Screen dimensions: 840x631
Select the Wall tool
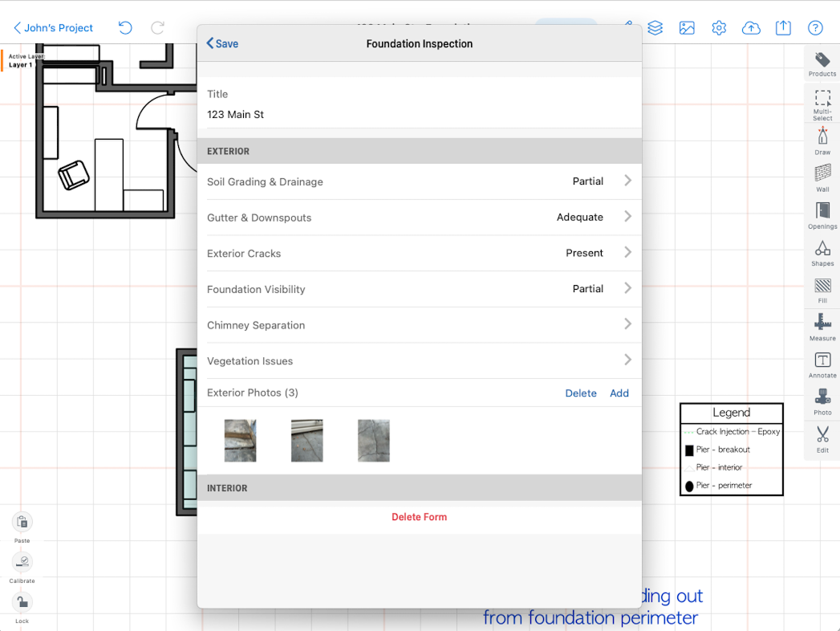click(x=822, y=178)
